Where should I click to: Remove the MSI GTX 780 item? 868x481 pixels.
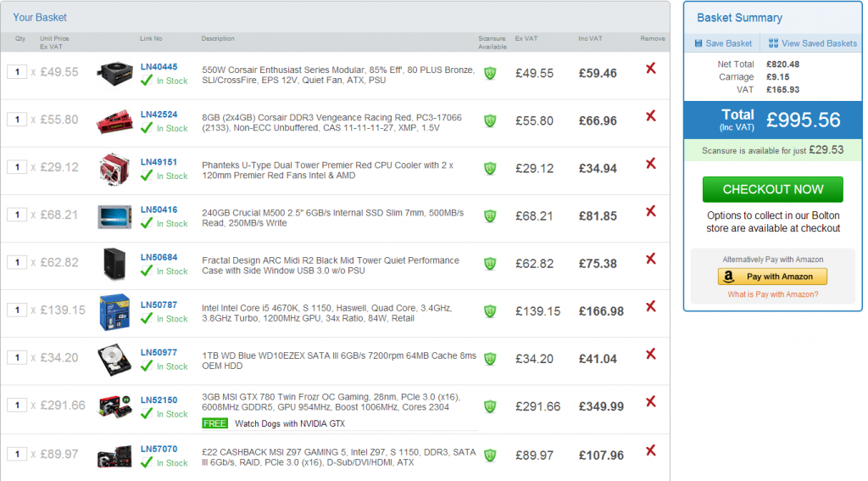point(651,402)
